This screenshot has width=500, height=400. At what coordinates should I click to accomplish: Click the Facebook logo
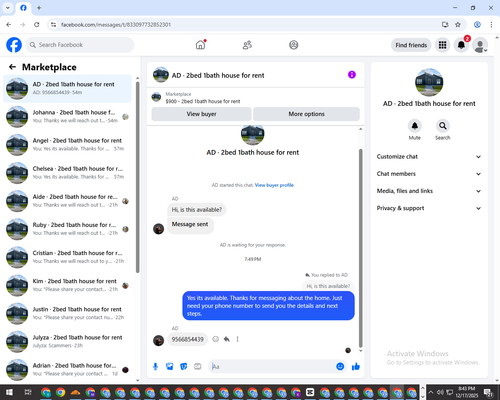click(14, 45)
